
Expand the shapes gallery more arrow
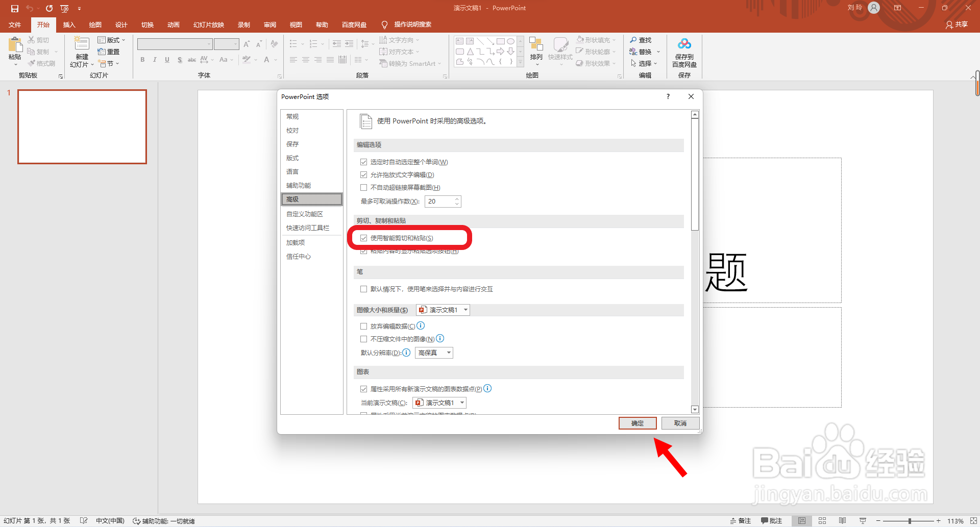coord(520,62)
